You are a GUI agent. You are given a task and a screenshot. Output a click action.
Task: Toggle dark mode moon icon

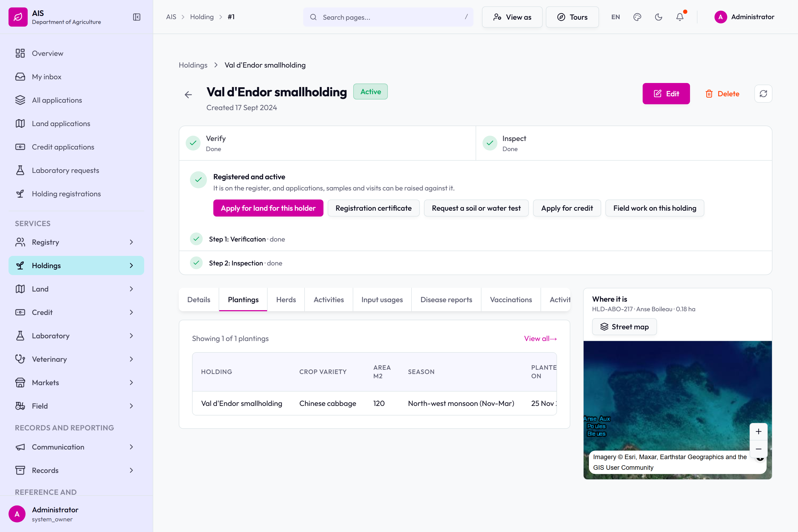click(659, 17)
